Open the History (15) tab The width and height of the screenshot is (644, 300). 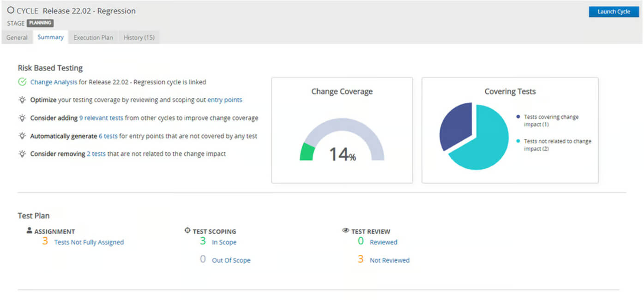[139, 37]
